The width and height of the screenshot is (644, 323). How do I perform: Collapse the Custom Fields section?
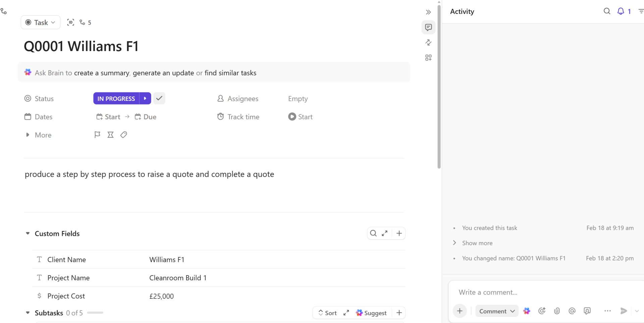tap(28, 233)
